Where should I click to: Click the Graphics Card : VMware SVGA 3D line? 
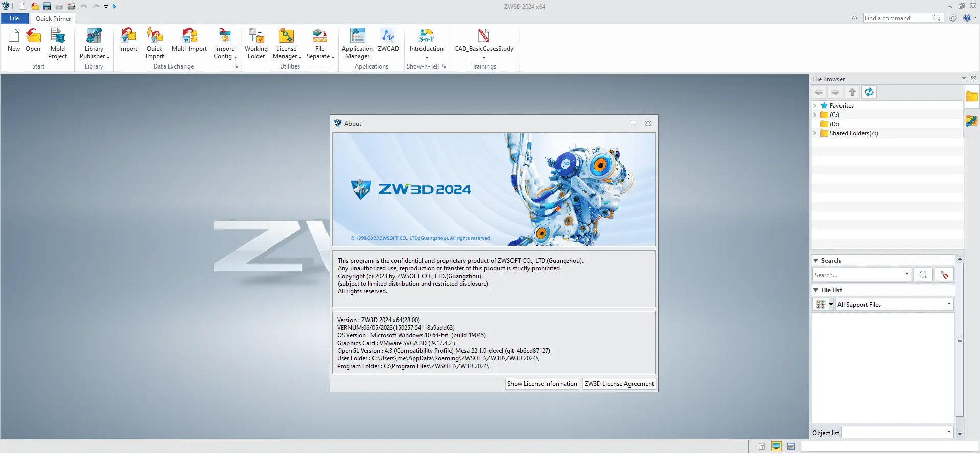[x=396, y=343]
